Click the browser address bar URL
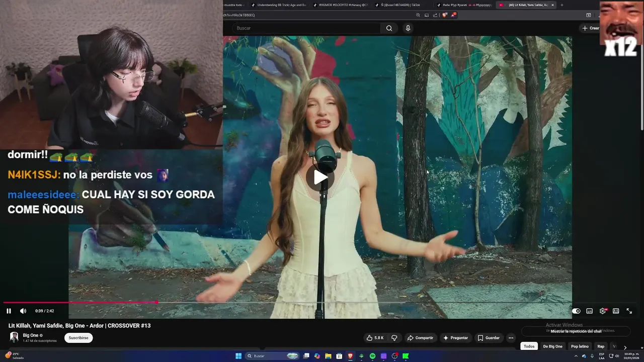Screen dimensions: 644x362 (239, 15)
